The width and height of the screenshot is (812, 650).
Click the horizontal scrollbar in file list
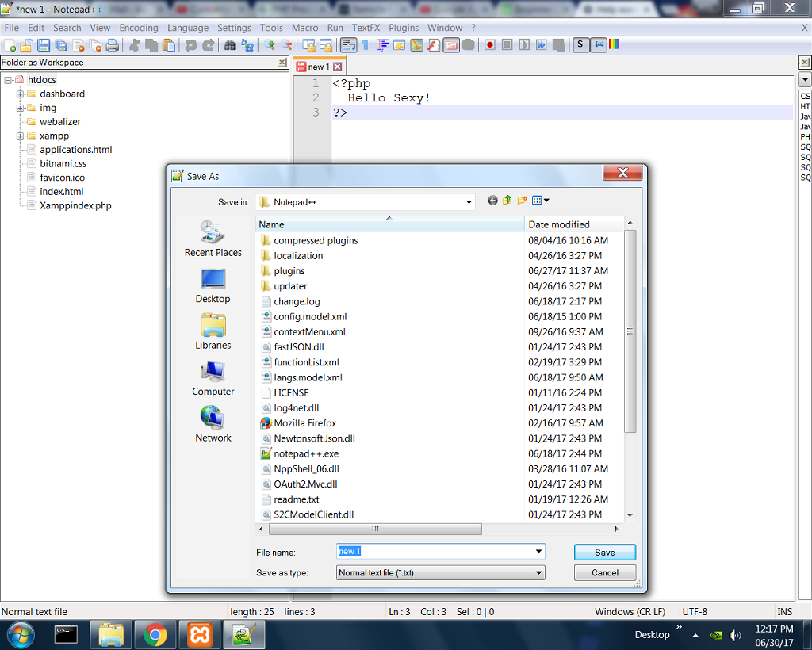(x=375, y=529)
